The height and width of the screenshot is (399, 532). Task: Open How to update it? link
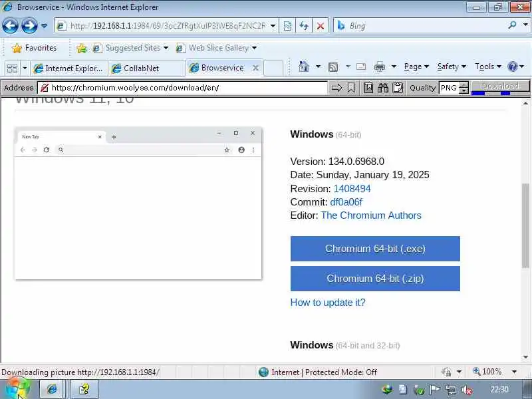click(x=328, y=303)
